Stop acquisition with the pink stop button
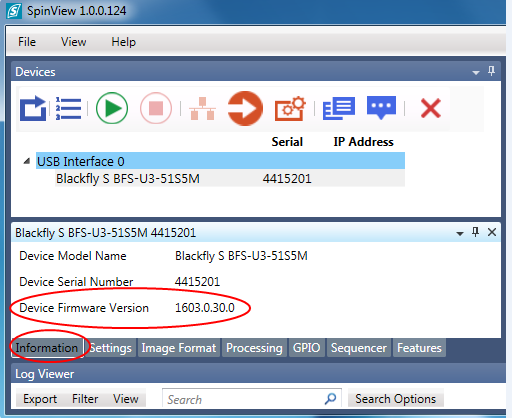The image size is (512, 418). 156,108
